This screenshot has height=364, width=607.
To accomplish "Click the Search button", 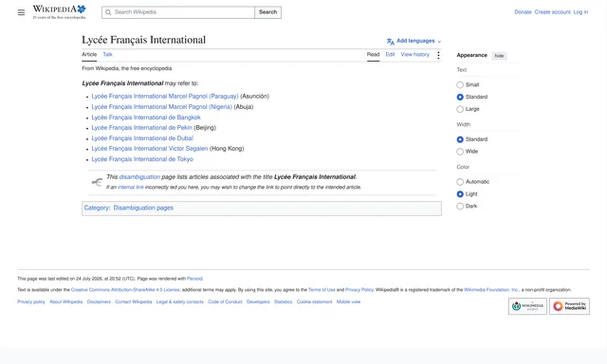I will click(267, 12).
